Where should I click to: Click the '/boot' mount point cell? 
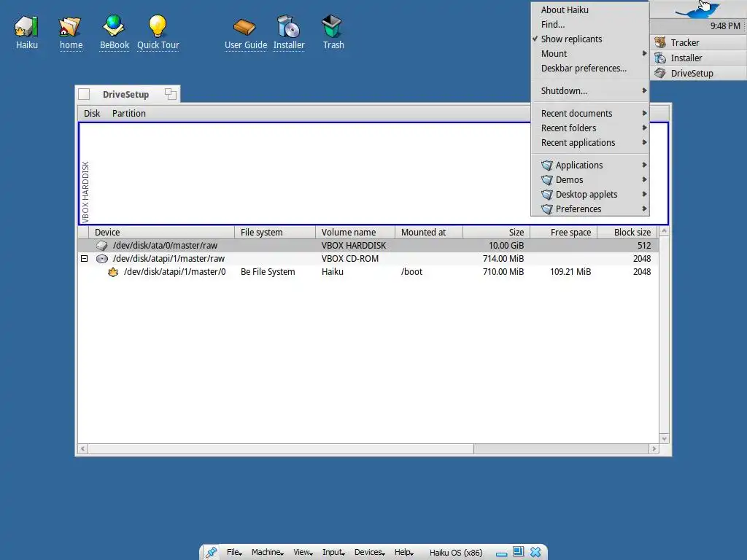point(411,272)
